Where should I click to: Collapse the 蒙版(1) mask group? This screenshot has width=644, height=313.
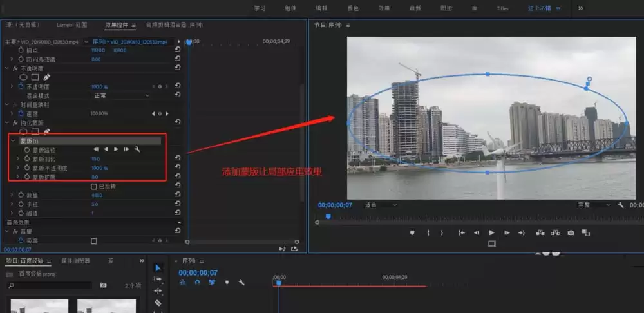point(14,141)
